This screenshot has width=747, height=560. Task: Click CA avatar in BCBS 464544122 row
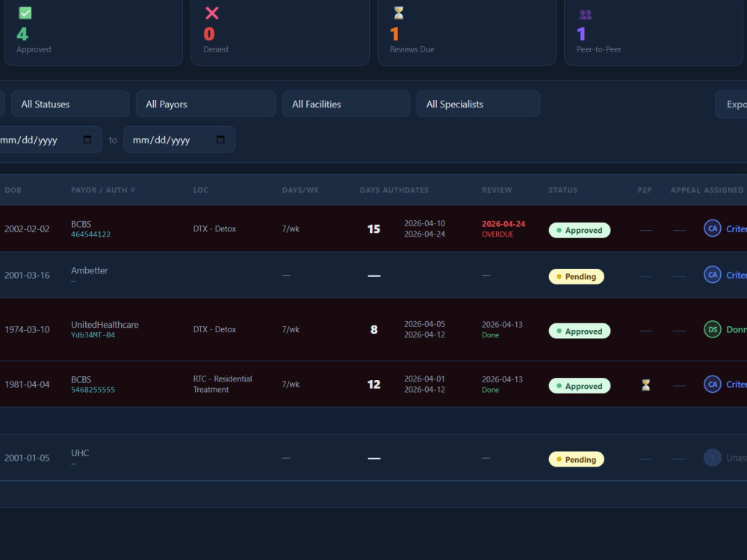pyautogui.click(x=712, y=228)
